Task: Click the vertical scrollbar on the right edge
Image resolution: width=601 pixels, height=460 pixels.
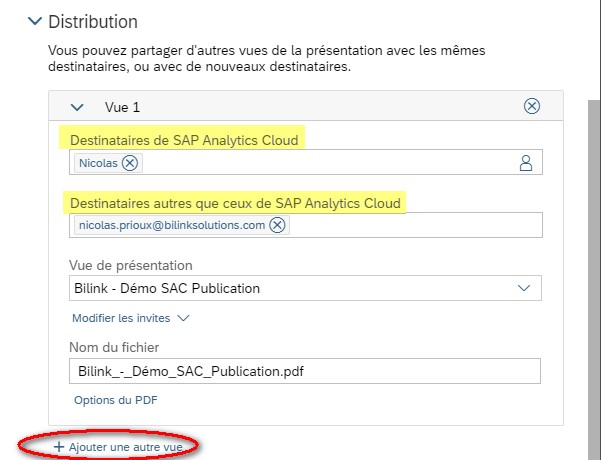Action: click(594, 280)
